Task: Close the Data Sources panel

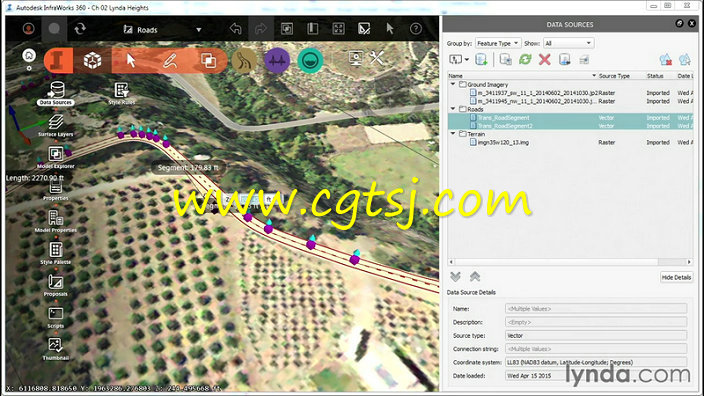Action: coord(692,23)
